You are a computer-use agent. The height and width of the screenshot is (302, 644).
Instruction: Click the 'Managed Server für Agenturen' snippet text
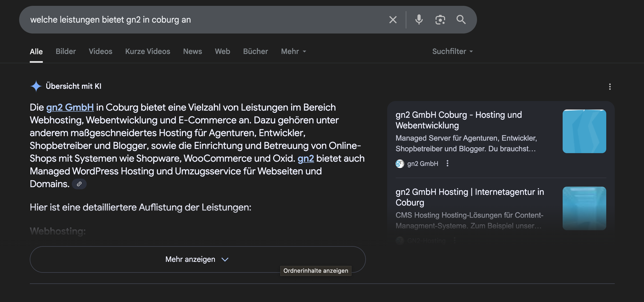coord(466,143)
